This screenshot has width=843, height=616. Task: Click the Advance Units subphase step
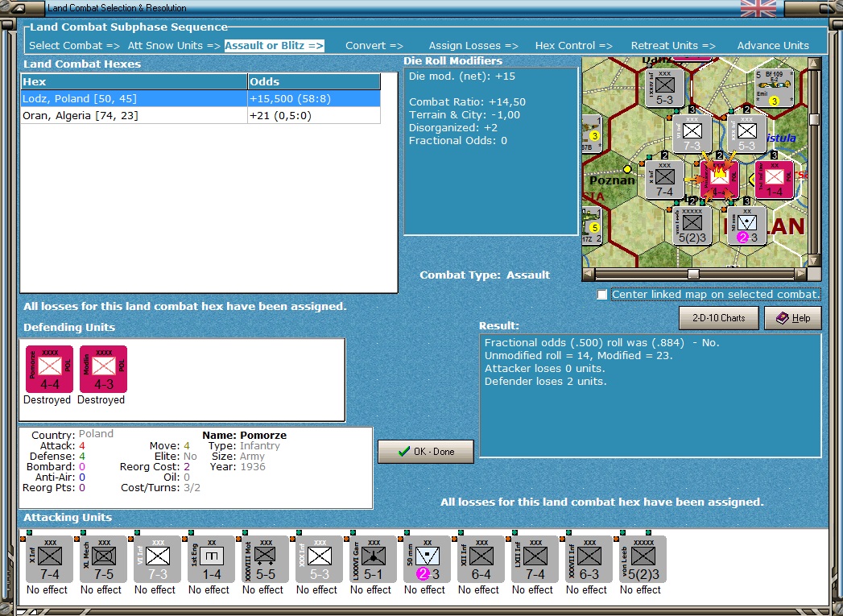click(773, 46)
